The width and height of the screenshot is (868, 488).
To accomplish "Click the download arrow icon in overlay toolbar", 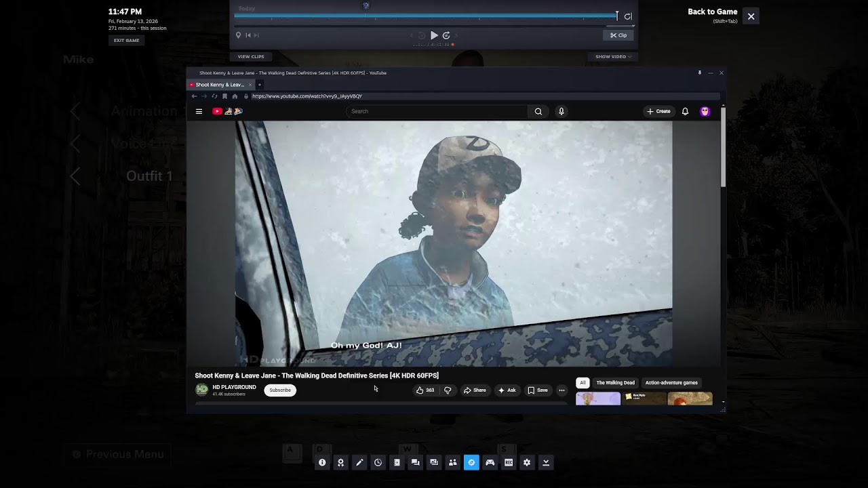I will point(546,462).
